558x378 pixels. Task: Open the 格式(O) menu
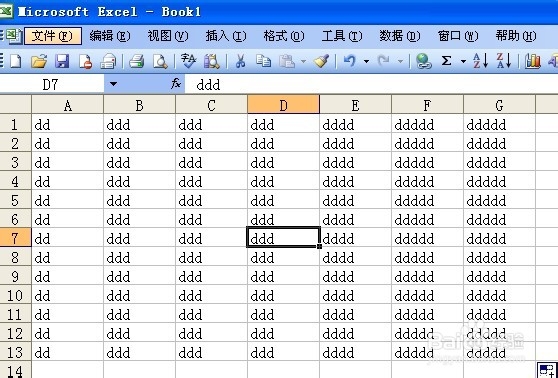pos(284,36)
